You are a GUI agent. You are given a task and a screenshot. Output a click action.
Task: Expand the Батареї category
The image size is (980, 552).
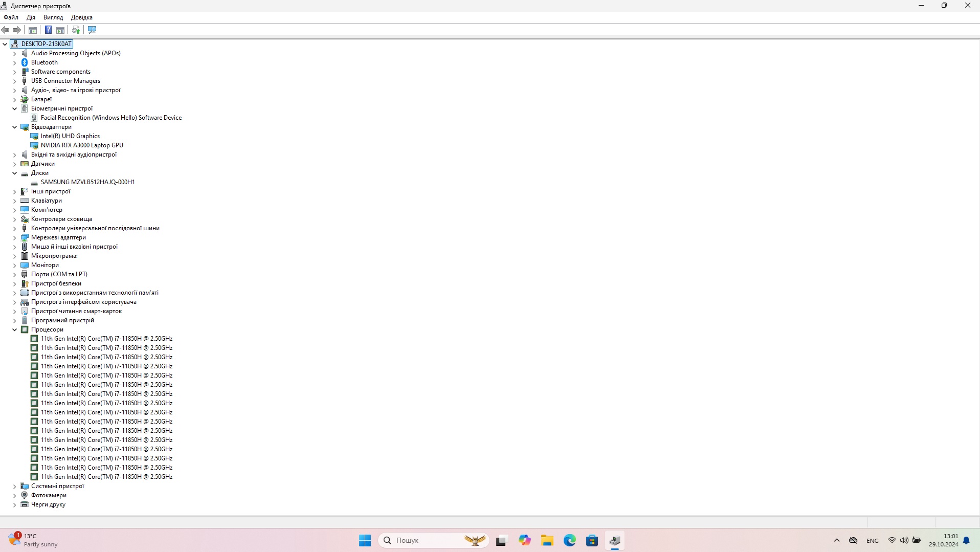tap(15, 99)
